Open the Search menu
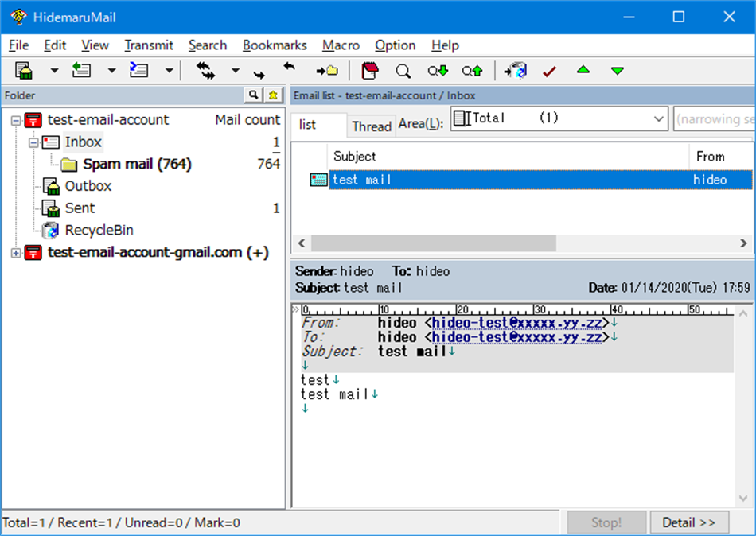 click(208, 45)
